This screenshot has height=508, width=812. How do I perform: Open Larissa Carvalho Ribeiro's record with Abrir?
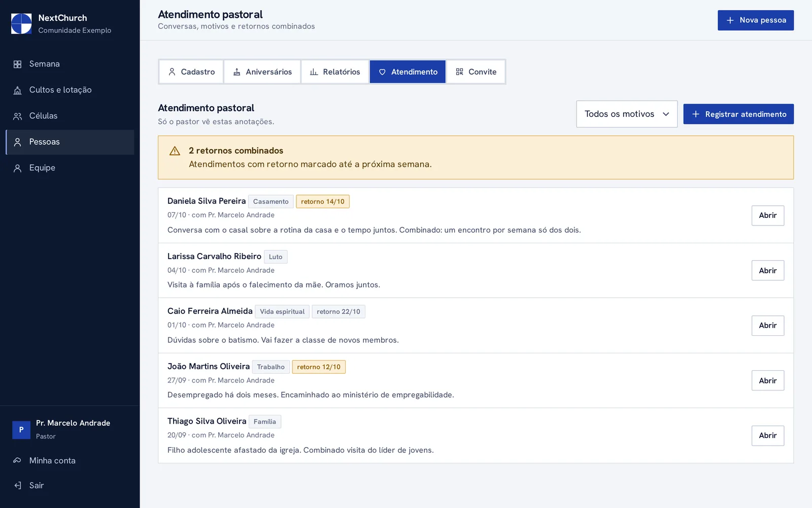pyautogui.click(x=768, y=271)
